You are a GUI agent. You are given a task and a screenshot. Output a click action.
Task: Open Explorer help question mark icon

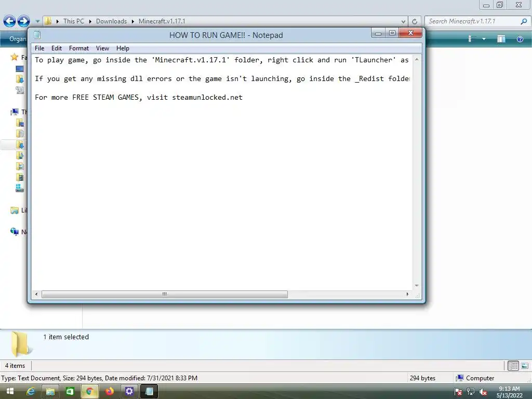coord(520,39)
